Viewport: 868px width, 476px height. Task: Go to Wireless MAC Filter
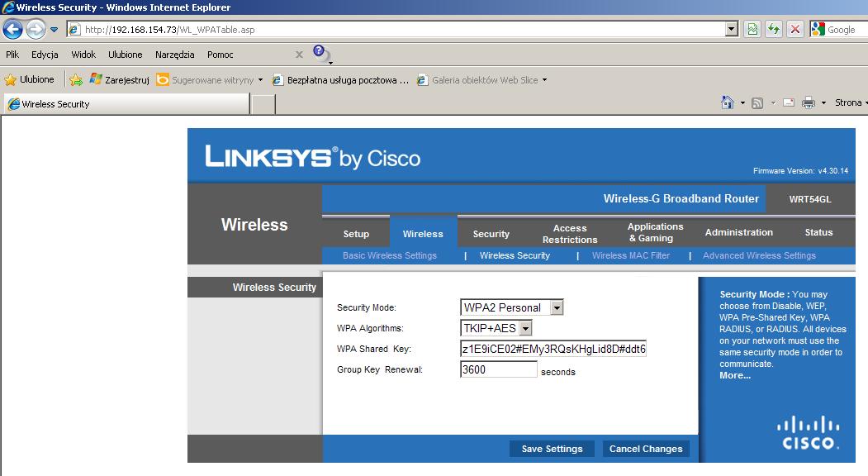click(630, 255)
